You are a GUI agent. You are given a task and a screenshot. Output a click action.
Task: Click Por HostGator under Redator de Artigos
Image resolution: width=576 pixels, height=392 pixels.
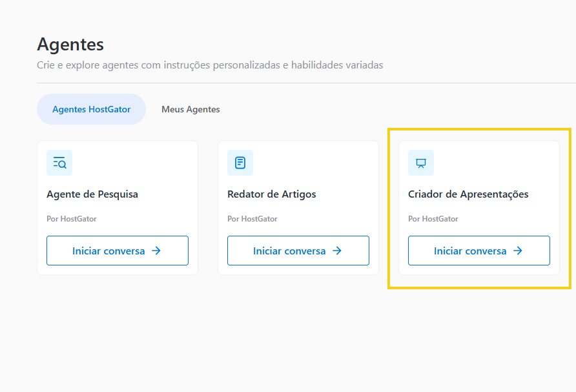pos(252,219)
